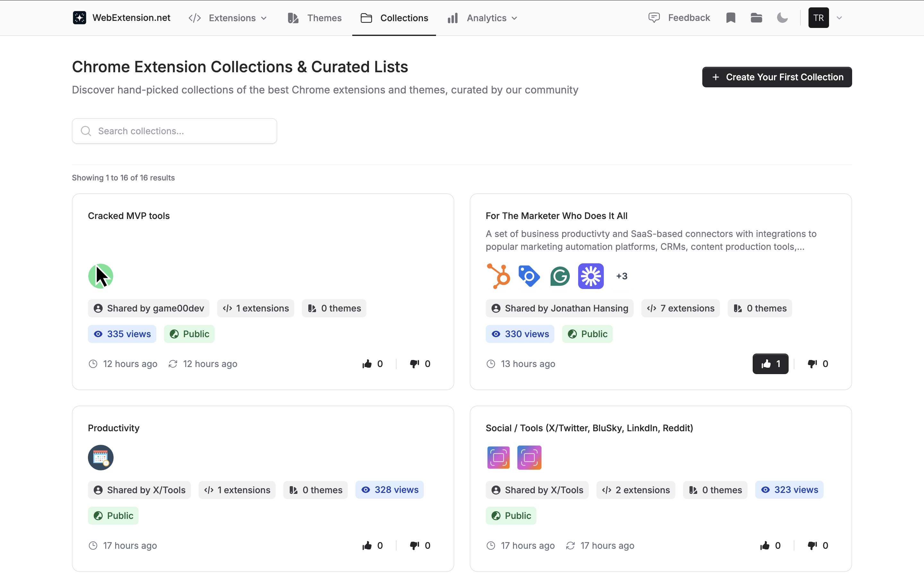This screenshot has height=578, width=924.
Task: Click the 335 views badge
Action: tap(122, 334)
